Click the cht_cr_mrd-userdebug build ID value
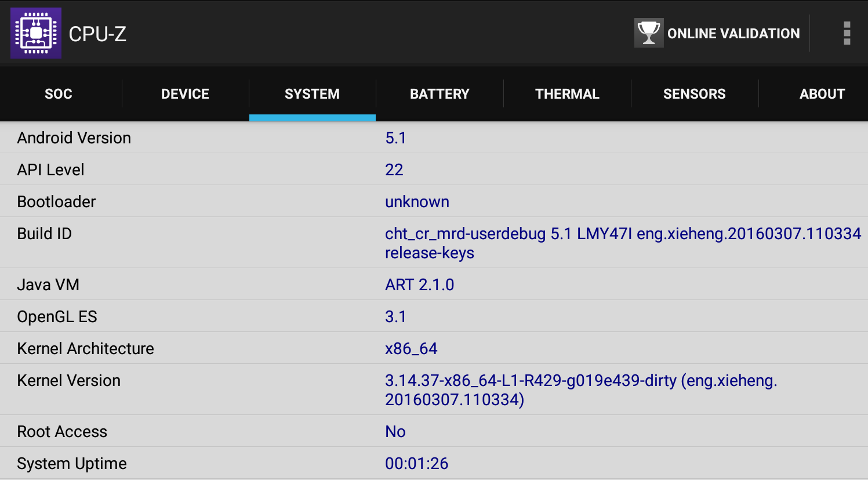The width and height of the screenshot is (868, 480). click(623, 243)
